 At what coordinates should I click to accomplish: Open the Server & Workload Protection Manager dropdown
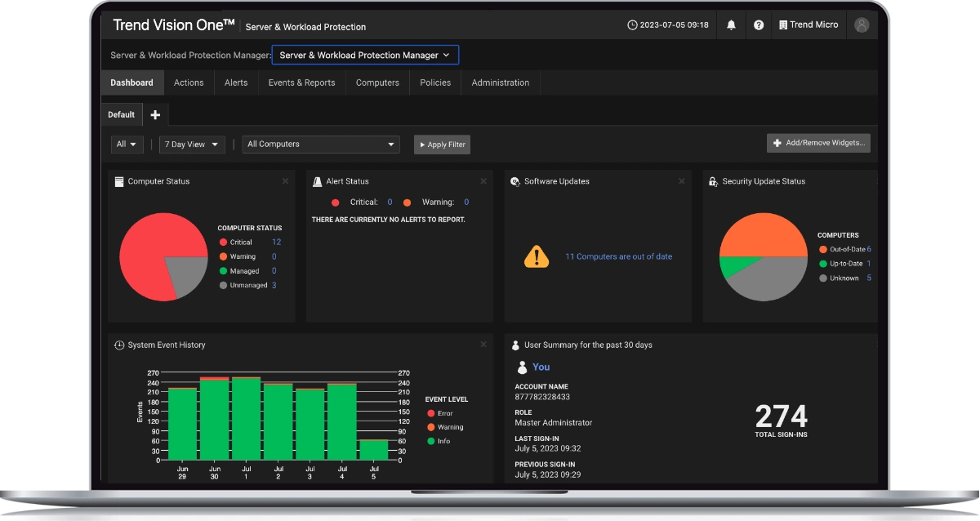point(365,55)
